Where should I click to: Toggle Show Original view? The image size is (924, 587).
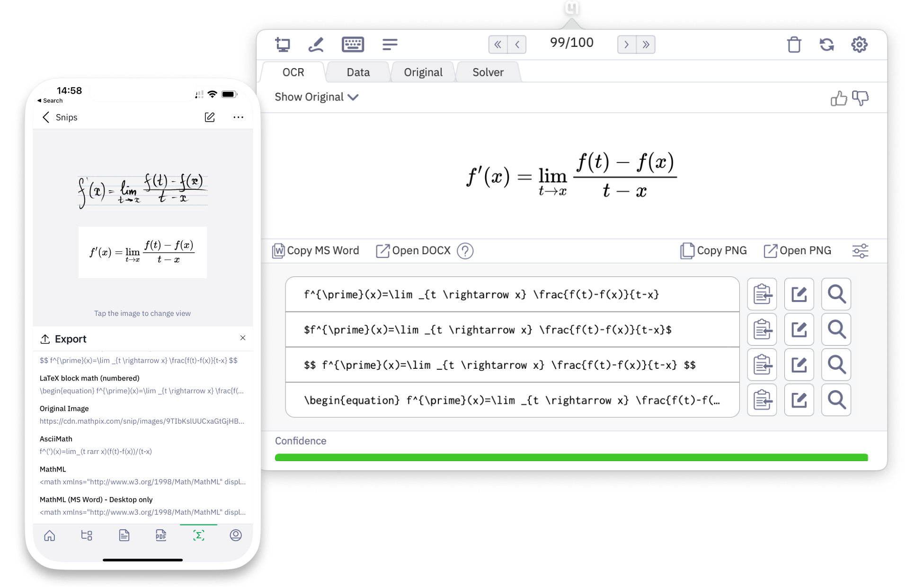pos(316,96)
